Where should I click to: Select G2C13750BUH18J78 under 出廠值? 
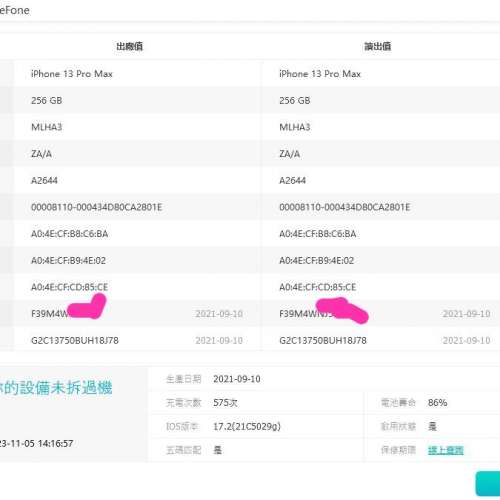click(x=75, y=340)
